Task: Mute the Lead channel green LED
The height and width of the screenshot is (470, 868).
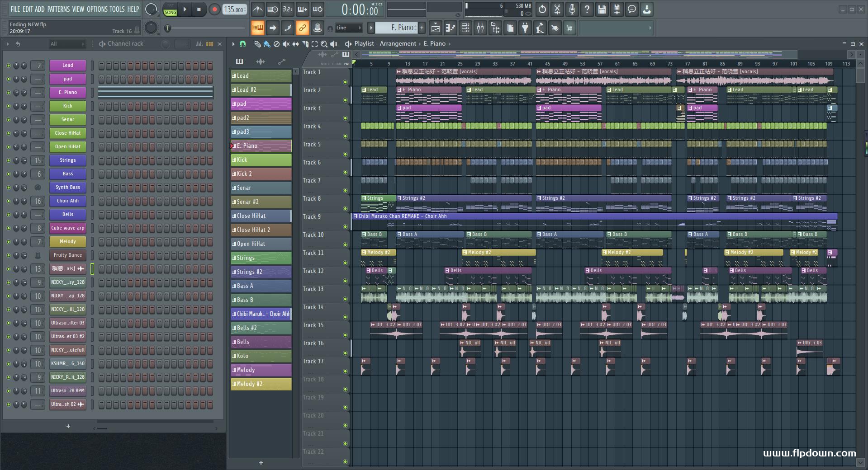Action: point(8,66)
